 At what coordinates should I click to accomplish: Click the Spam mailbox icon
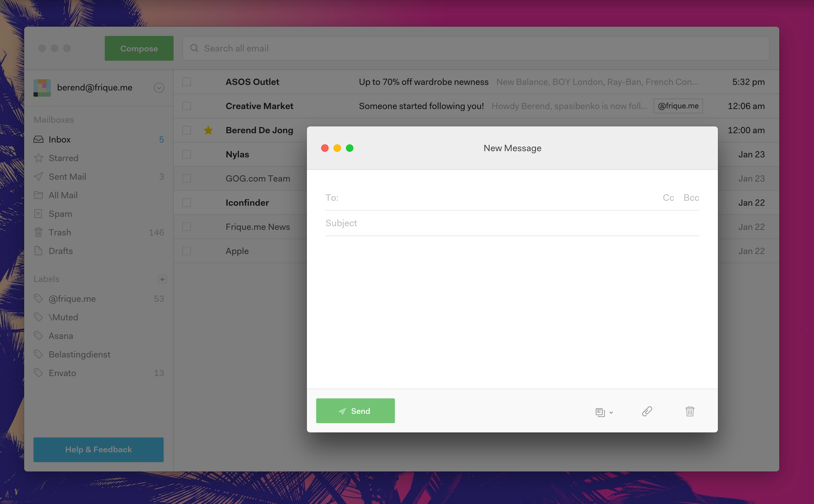pos(38,214)
